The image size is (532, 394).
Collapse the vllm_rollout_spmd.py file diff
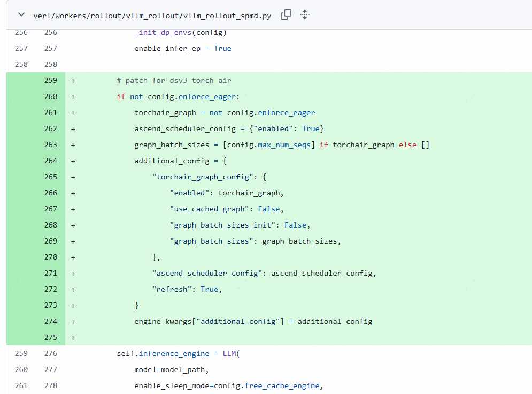[x=21, y=14]
